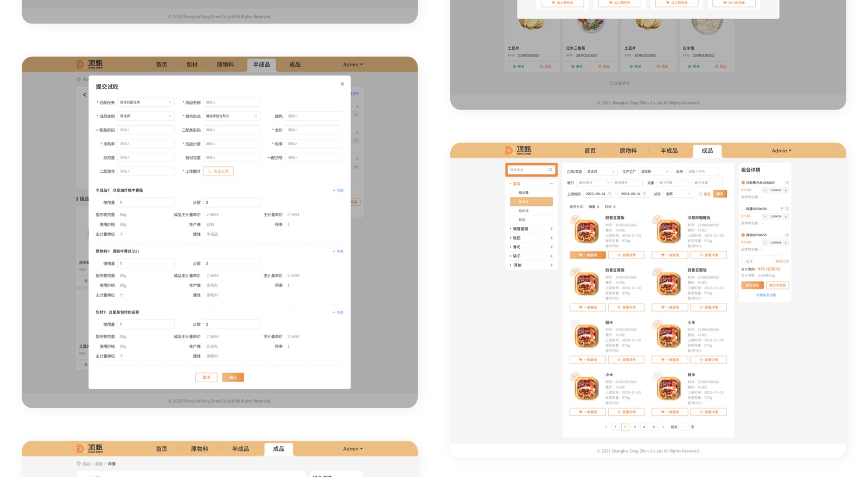The height and width of the screenshot is (477, 868).
Task: Click 查看详情 eye button for 冷却拌咖喱饭
Action: [x=708, y=255]
